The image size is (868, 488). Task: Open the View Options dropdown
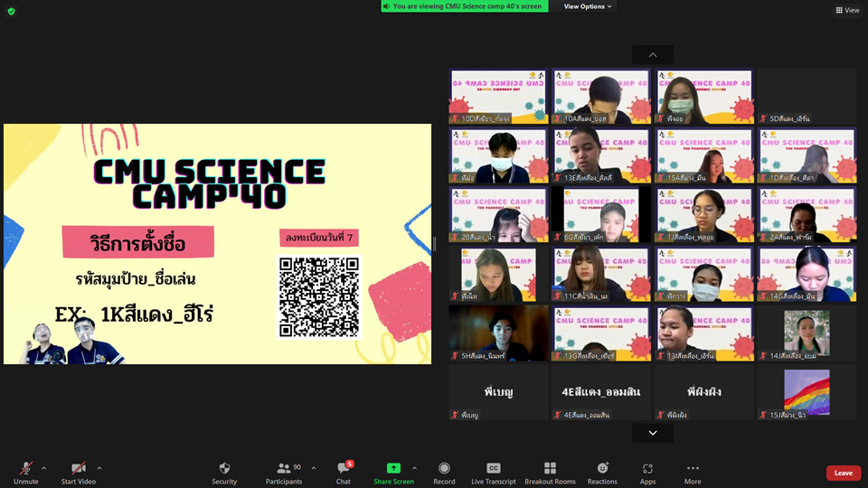point(588,6)
